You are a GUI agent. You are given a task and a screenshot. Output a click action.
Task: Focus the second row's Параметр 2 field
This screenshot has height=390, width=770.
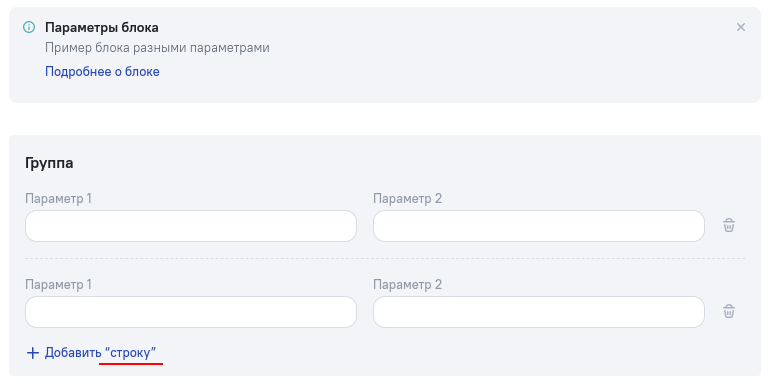(x=539, y=312)
